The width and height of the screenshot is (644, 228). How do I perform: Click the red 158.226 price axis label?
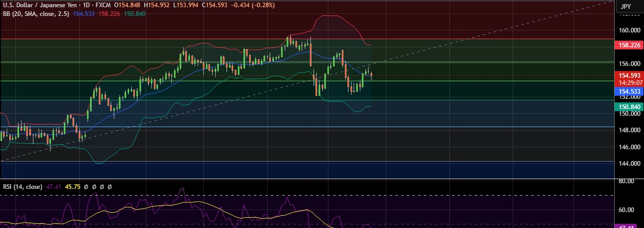(x=629, y=45)
